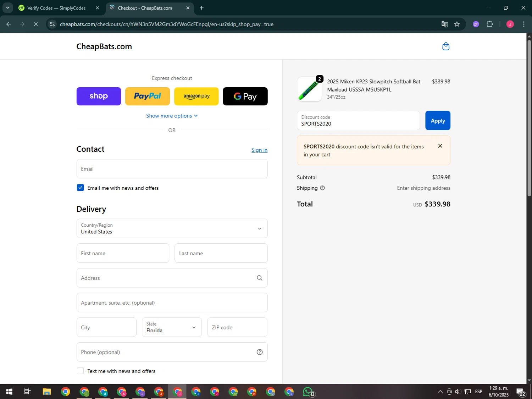This screenshot has height=399, width=532.
Task: Click the phone field help icon
Action: click(x=260, y=352)
